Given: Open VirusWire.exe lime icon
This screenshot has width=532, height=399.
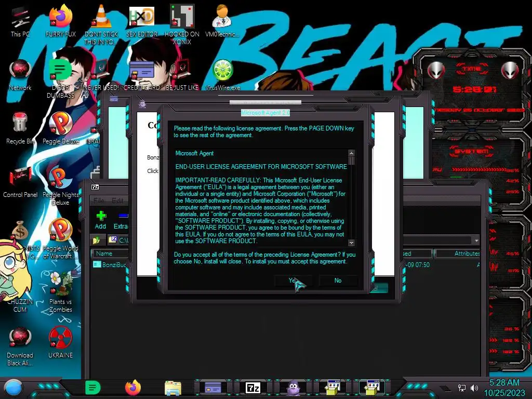Looking at the screenshot, I should click(222, 75).
